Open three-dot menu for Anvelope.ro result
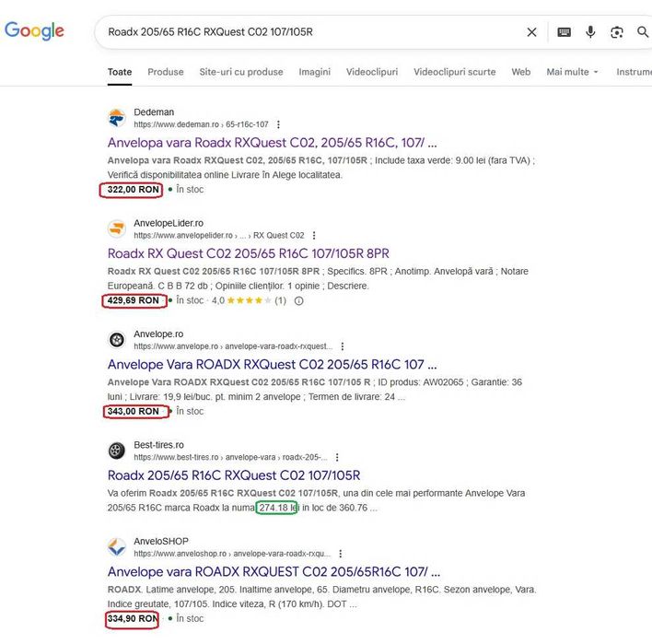This screenshot has width=652, height=644. tap(343, 346)
